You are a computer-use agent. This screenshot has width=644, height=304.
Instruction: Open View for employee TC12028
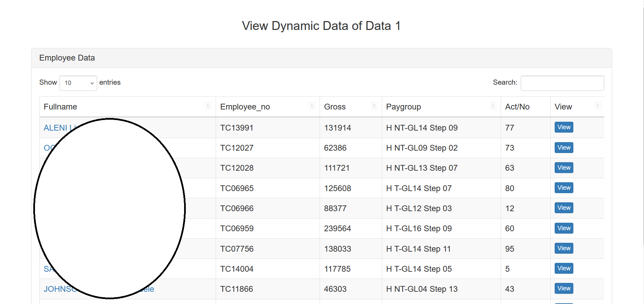563,168
